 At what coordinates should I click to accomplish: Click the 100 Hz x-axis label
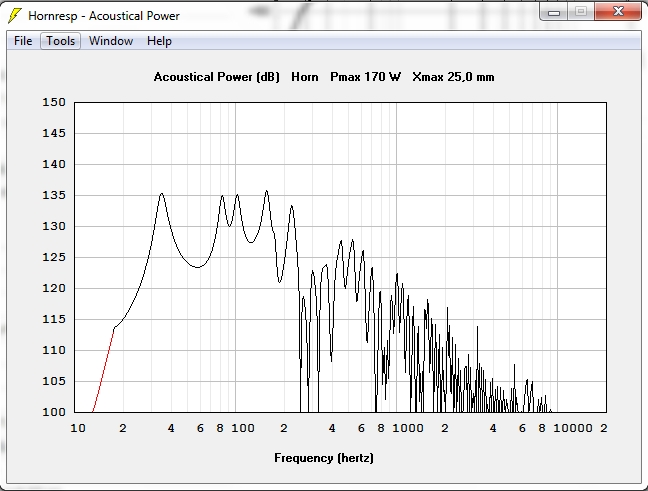pos(243,428)
